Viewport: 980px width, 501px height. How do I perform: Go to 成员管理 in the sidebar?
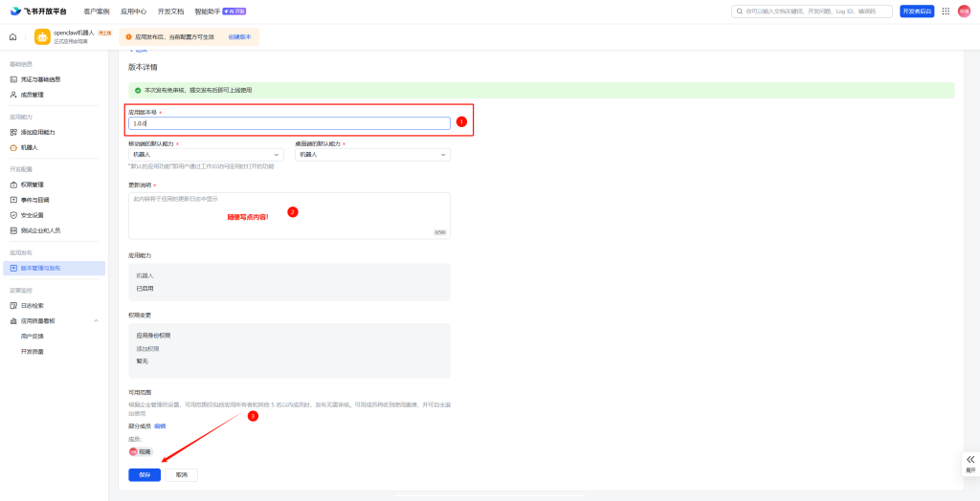click(32, 95)
